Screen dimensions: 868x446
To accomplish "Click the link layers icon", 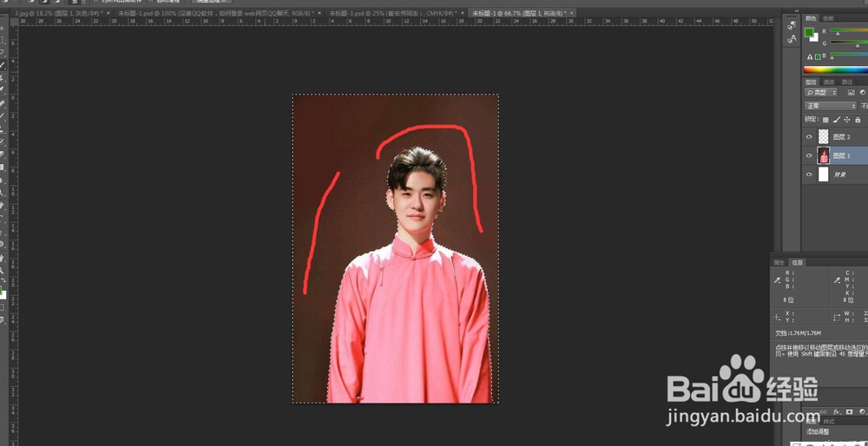I will tap(823, 411).
